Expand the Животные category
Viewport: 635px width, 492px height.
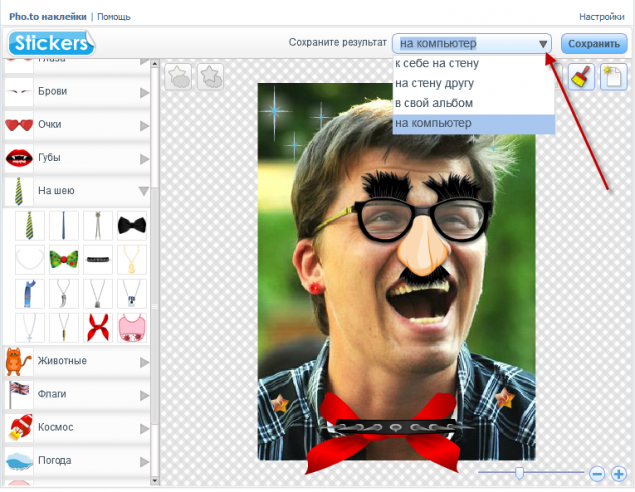pos(77,361)
